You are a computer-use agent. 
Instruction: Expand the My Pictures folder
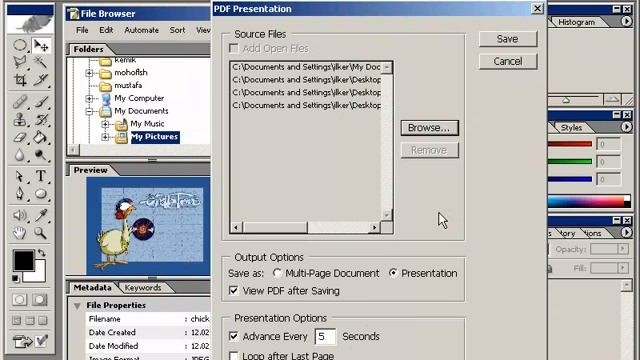pyautogui.click(x=105, y=137)
